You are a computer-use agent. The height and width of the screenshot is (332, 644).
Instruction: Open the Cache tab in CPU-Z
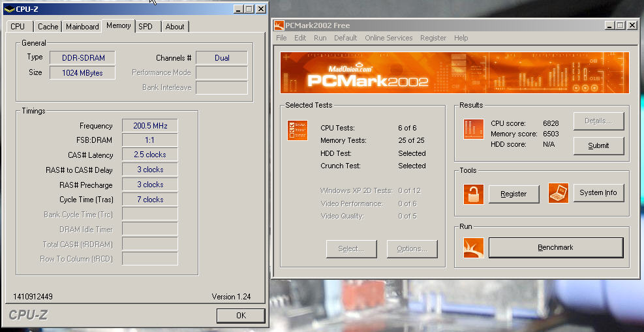pyautogui.click(x=48, y=27)
